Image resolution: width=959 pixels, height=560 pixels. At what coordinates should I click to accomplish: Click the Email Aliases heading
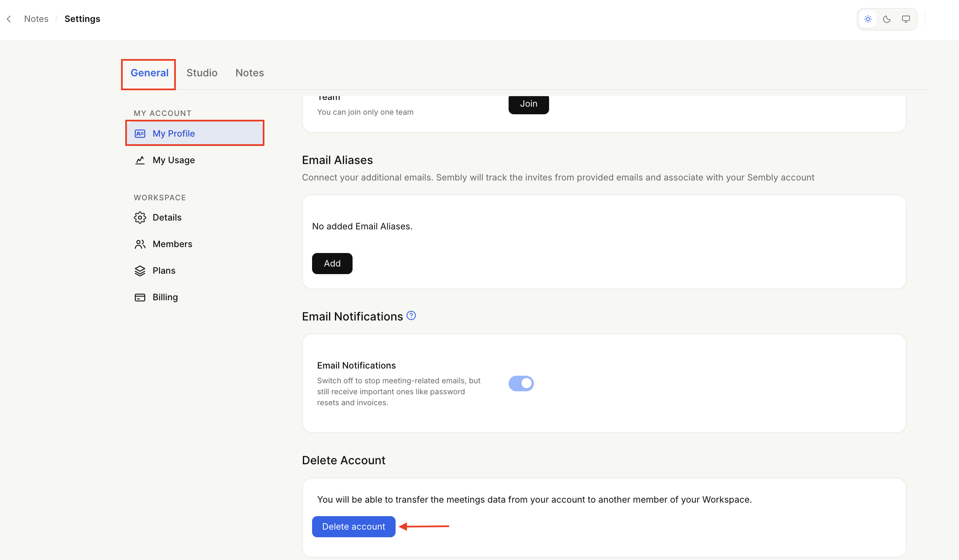337,160
